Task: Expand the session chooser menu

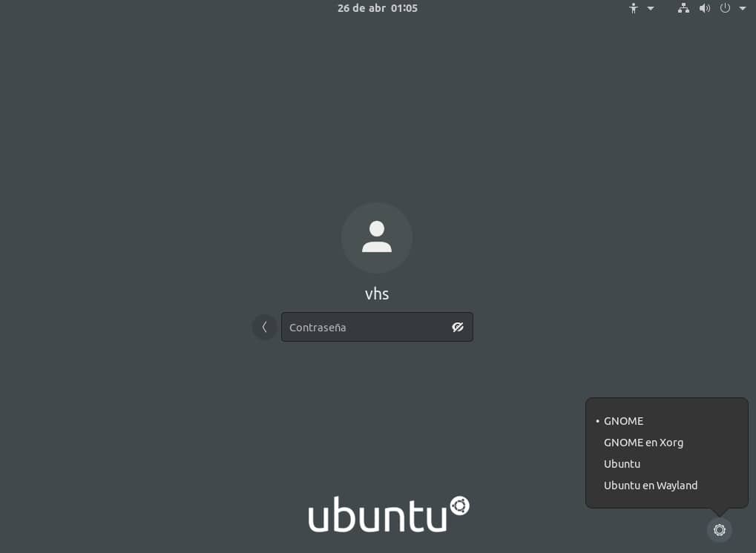Action: click(x=719, y=529)
